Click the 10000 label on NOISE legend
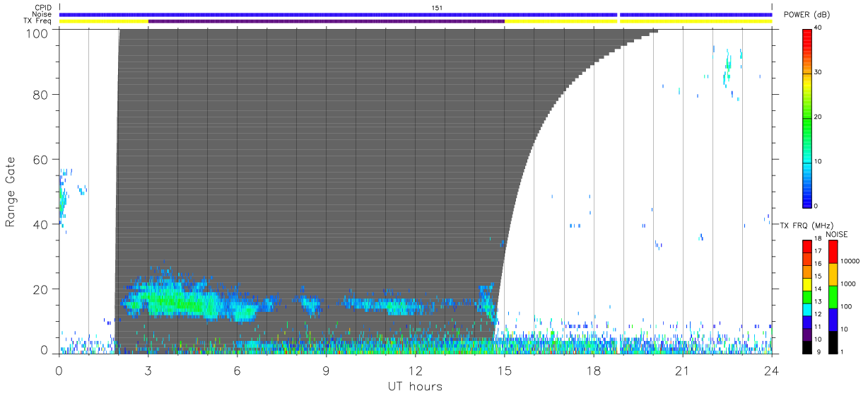The image size is (868, 401). (850, 261)
